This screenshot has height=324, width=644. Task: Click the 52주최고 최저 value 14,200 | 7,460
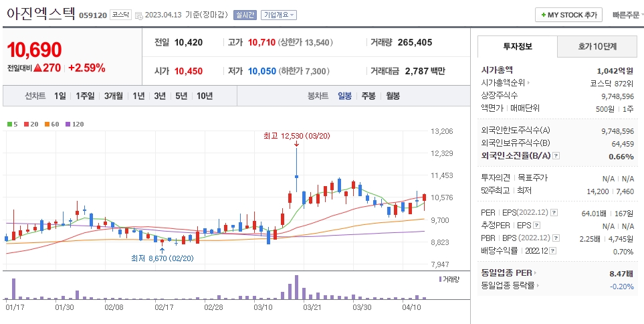tap(611, 191)
